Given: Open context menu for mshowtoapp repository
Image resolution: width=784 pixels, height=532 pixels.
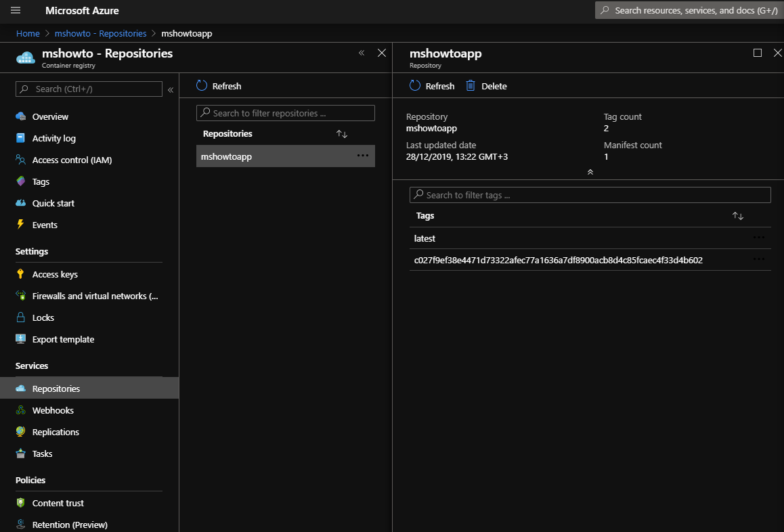Looking at the screenshot, I should click(362, 156).
